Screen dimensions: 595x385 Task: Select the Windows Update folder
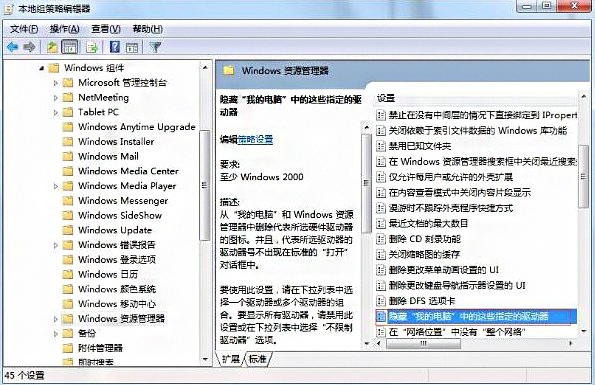[x=115, y=230]
